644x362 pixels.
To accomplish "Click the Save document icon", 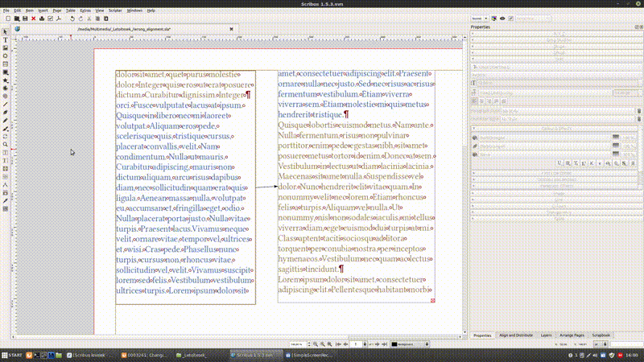I will point(25,18).
